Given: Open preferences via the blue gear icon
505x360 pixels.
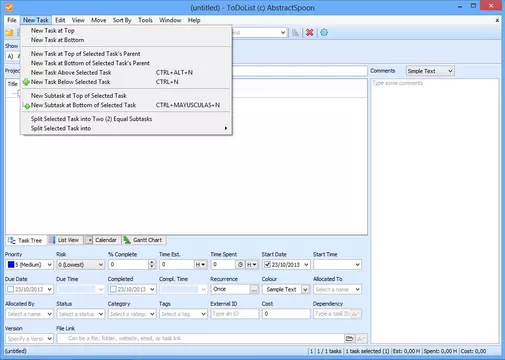Looking at the screenshot, I should (324, 32).
